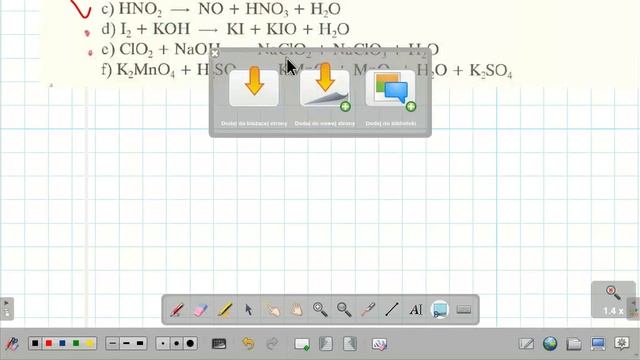Viewport: 640px width, 360px height.
Task: Choose the blue pen color
Action: point(62,344)
